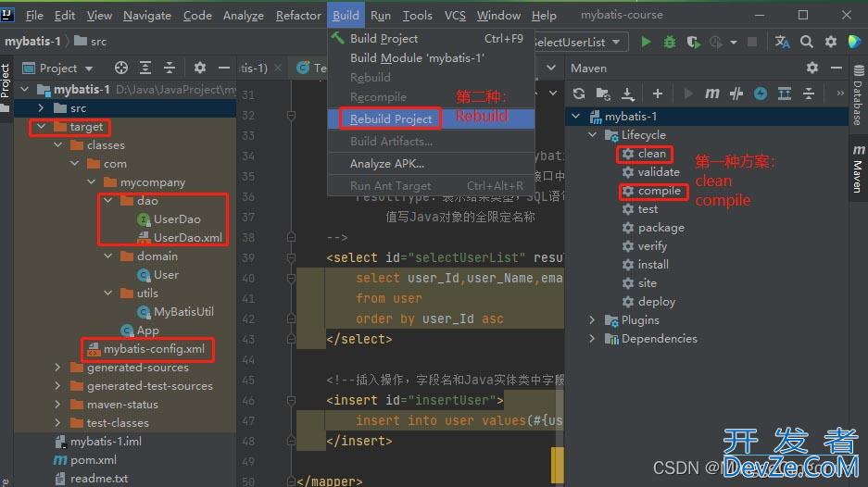Open IDE settings gear in top toolbar
Viewport: 868px width, 487px height.
(831, 42)
